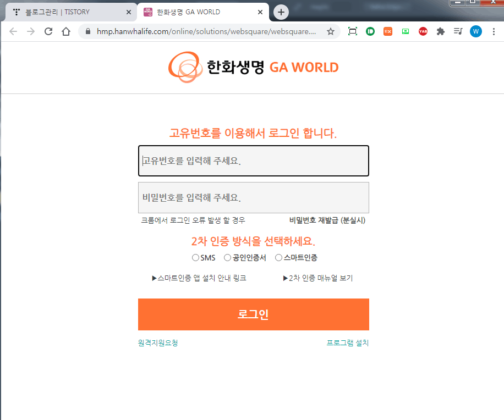Open the Extensions puzzle piece menu
Viewport: 504px width, 420px height.
441,31
